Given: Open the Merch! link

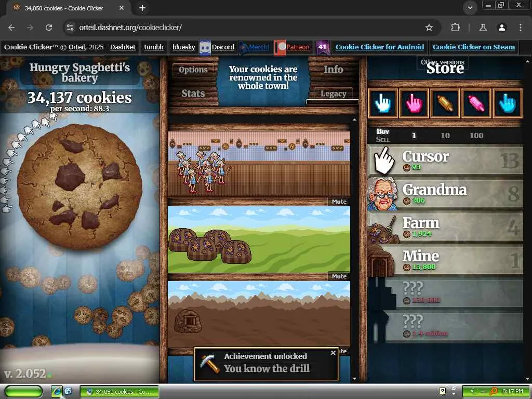Looking at the screenshot, I should pos(259,47).
